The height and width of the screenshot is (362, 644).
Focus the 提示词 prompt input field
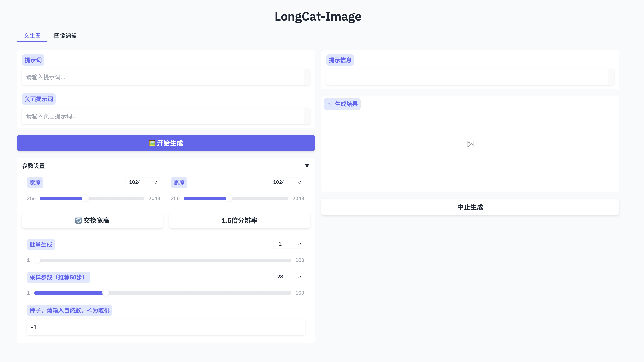pos(163,77)
